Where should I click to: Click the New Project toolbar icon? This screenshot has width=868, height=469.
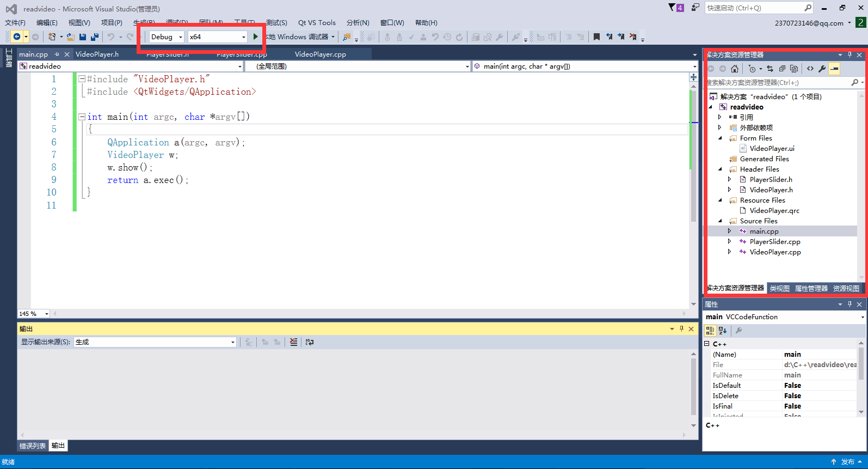coord(52,36)
